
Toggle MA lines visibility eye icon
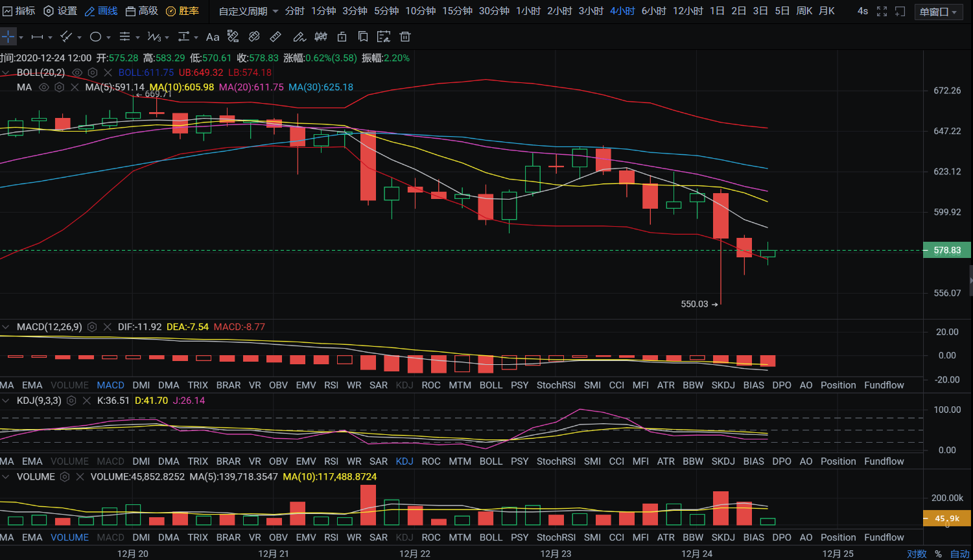point(44,87)
